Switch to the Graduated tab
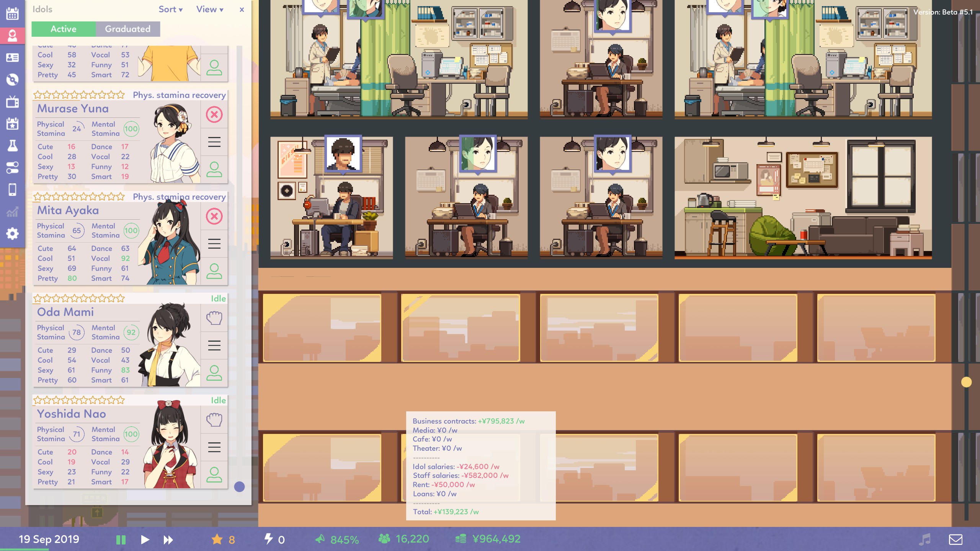This screenshot has height=551, width=980. [127, 29]
